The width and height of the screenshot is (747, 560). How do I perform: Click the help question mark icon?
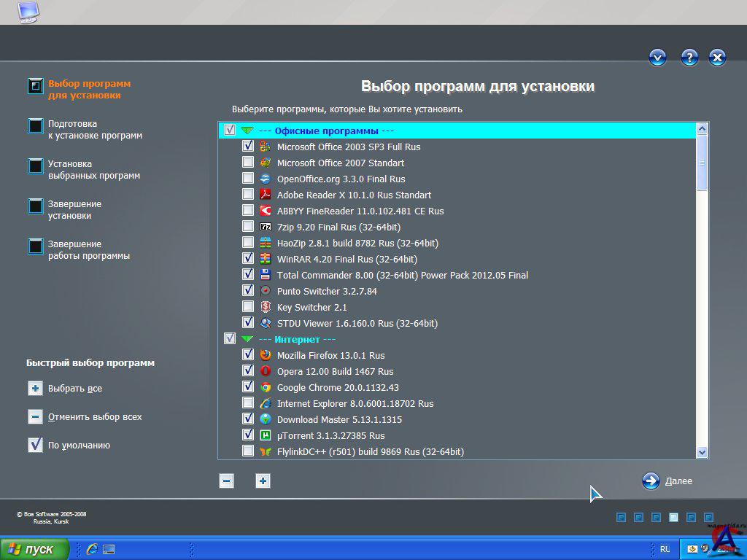(x=689, y=58)
